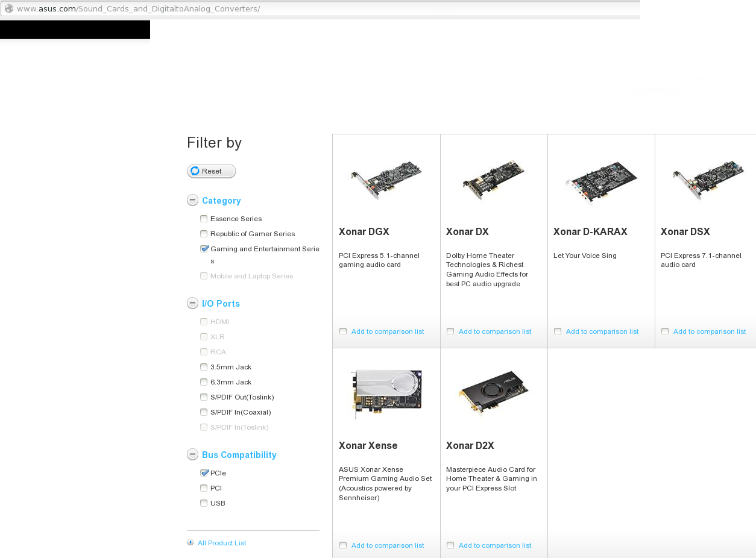
Task: Click 'PCI Express 5.1-channel gaming audio card' text
Action: pyautogui.click(x=379, y=260)
